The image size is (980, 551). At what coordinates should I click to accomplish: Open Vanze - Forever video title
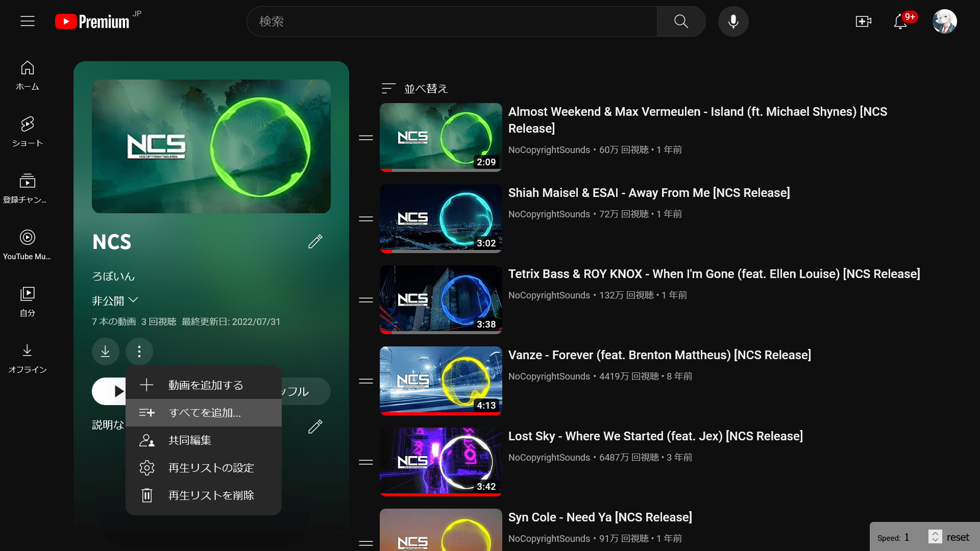(x=659, y=355)
